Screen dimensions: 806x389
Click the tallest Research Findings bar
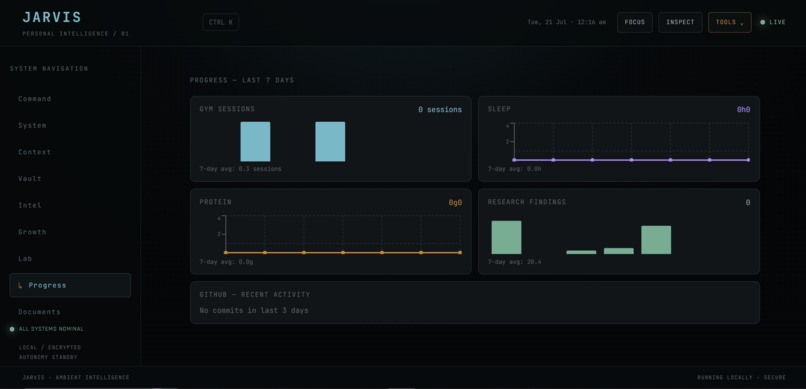click(x=506, y=237)
